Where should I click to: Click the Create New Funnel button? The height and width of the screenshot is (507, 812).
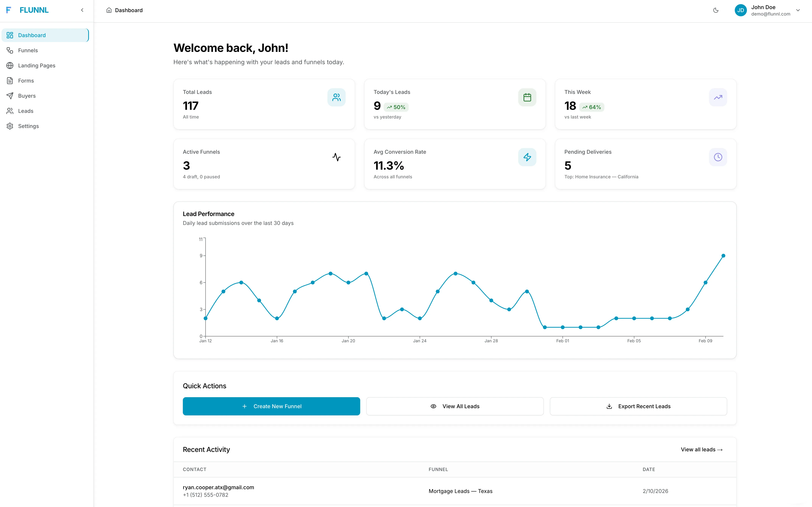(271, 406)
